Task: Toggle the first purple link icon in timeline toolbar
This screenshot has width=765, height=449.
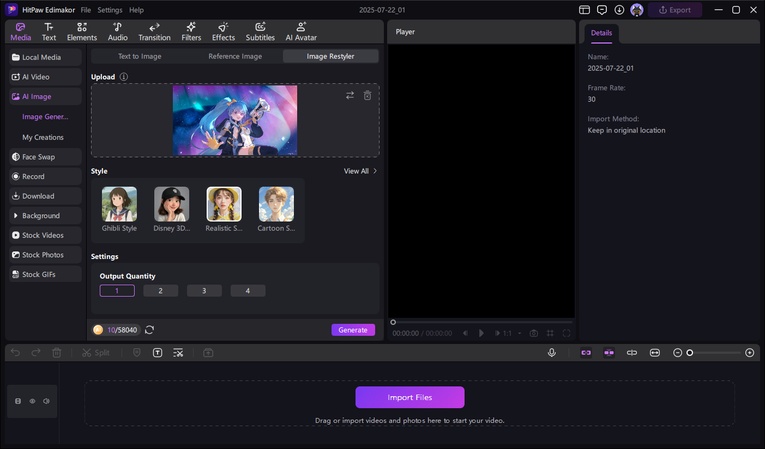Action: 586,353
